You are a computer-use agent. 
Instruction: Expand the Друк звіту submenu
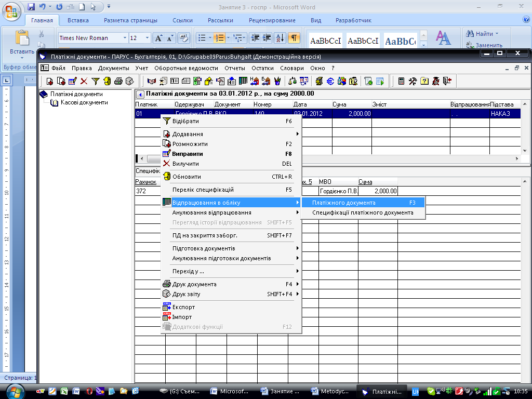231,294
